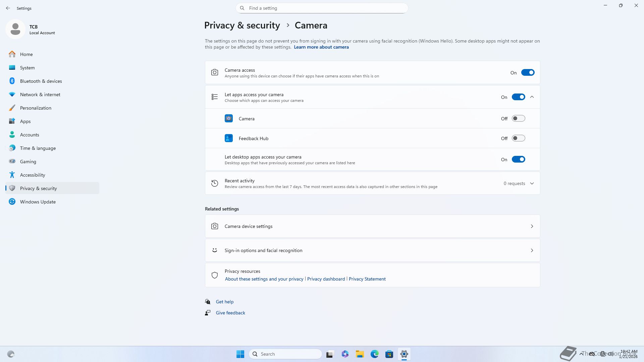This screenshot has height=362, width=644.
Task: Disable desktop apps camera access toggle
Action: pos(518,160)
